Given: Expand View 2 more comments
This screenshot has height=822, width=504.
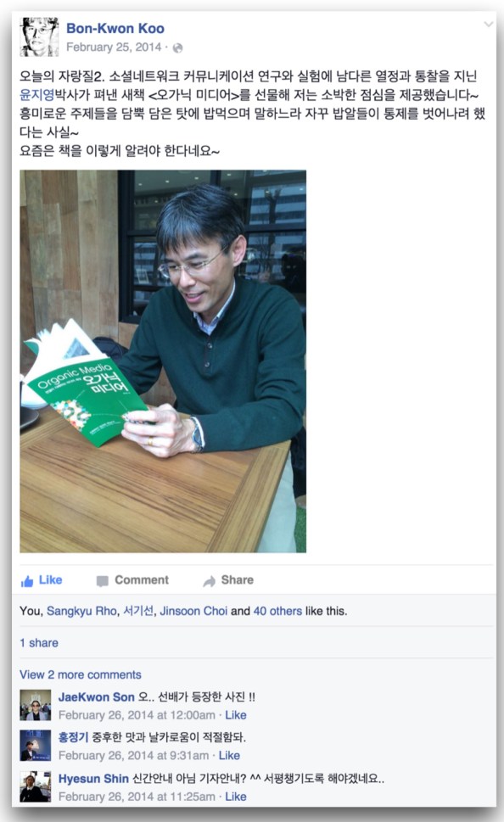Looking at the screenshot, I should coord(81,674).
